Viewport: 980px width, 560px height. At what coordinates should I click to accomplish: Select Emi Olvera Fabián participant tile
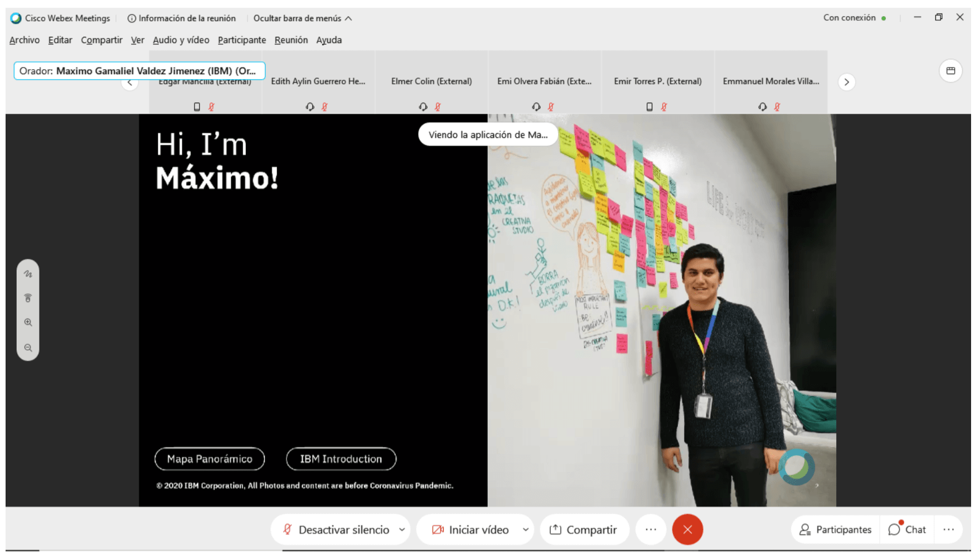point(545,83)
